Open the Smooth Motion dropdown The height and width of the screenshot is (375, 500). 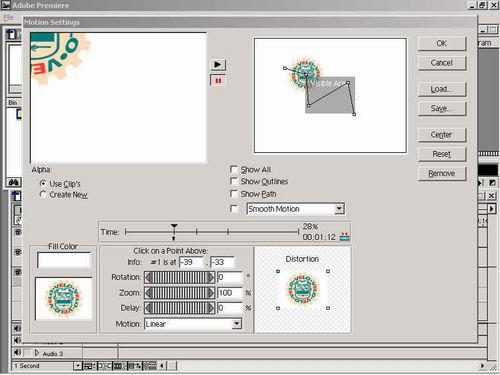pyautogui.click(x=339, y=209)
